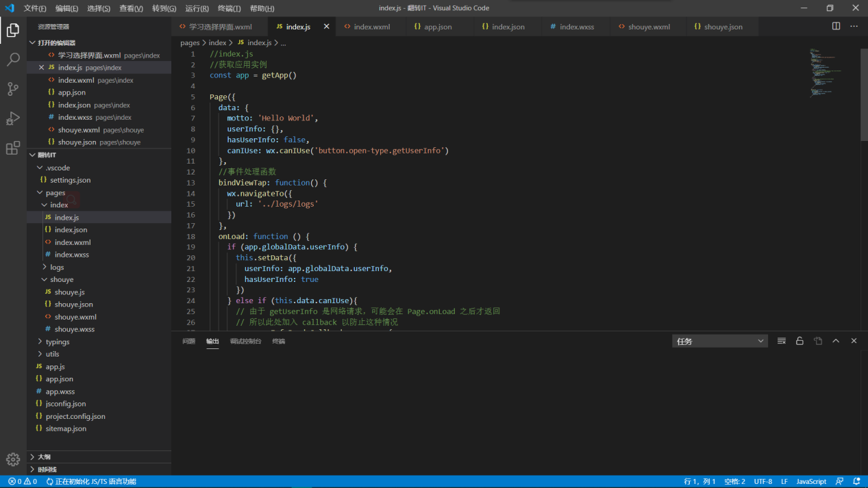Click the 行 1, 列 1 cursor position indicator

(x=699, y=482)
